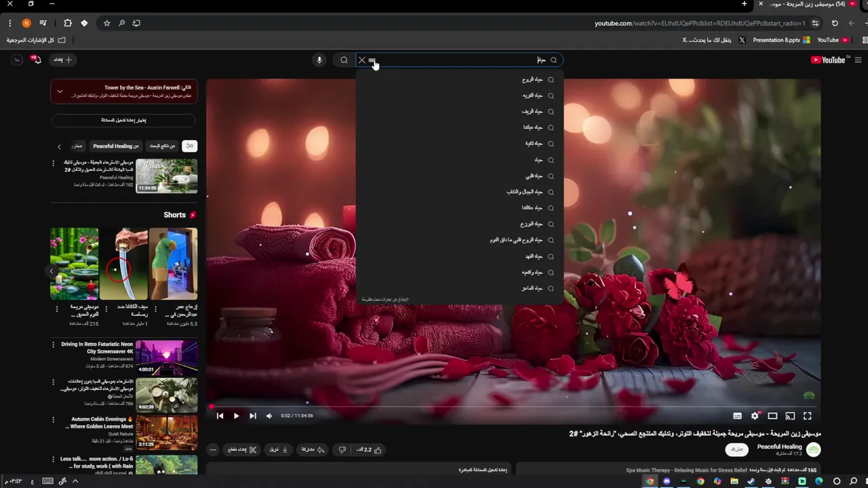Dislike the video with thumbs down
Image resolution: width=868 pixels, height=488 pixels.
coord(342,449)
